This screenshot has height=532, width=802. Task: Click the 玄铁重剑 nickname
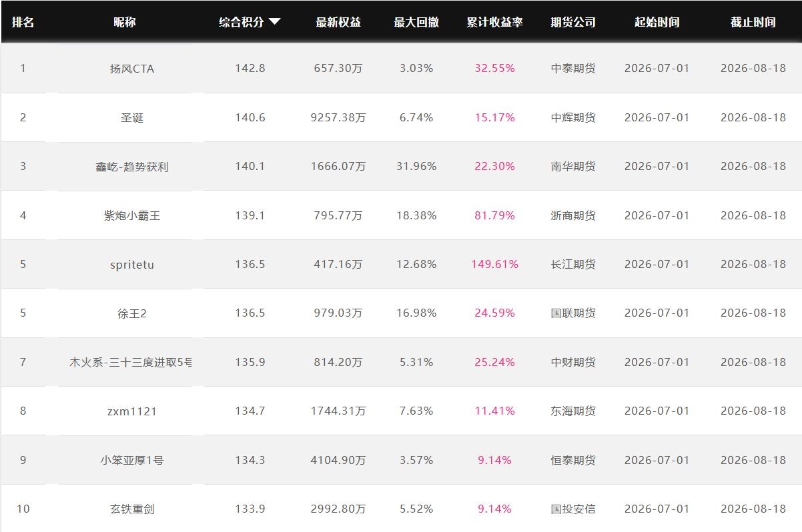pos(132,509)
